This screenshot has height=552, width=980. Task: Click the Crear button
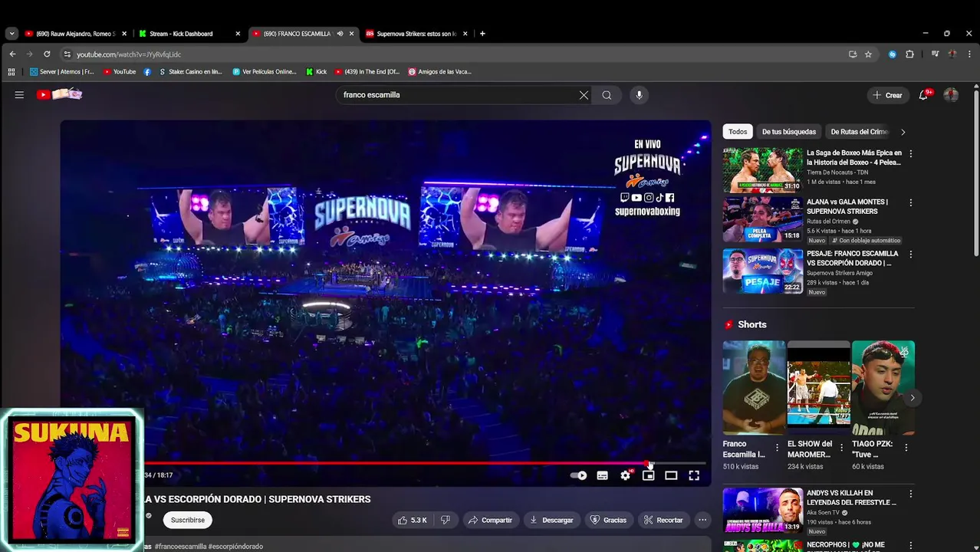pos(887,95)
